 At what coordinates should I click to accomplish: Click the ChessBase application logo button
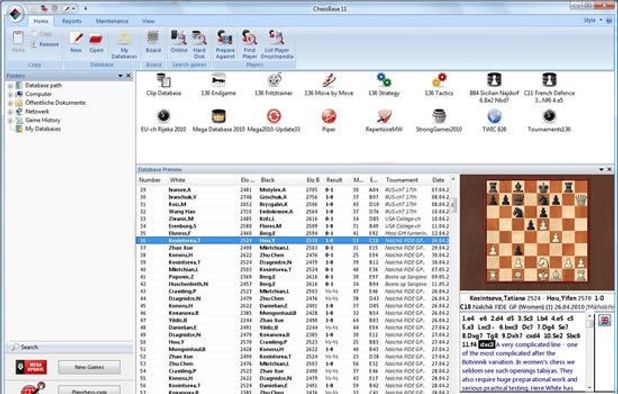(x=16, y=13)
